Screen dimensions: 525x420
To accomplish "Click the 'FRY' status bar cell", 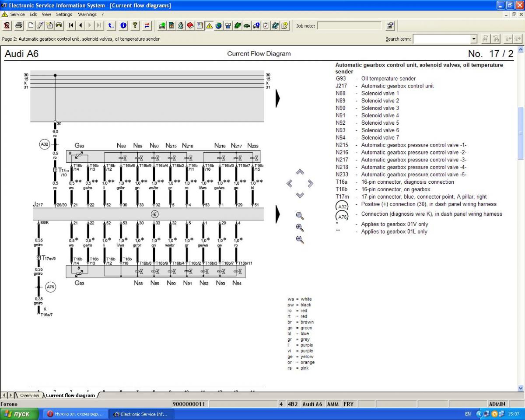I will point(349,404).
